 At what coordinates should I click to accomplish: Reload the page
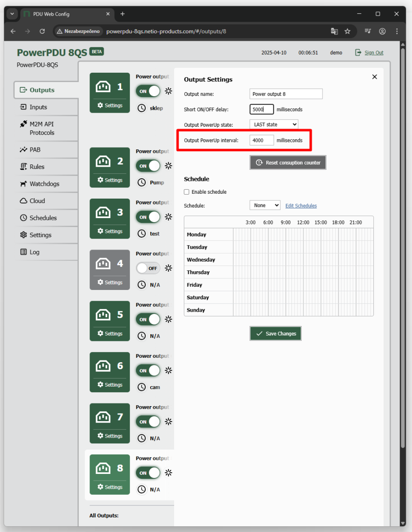point(42,31)
